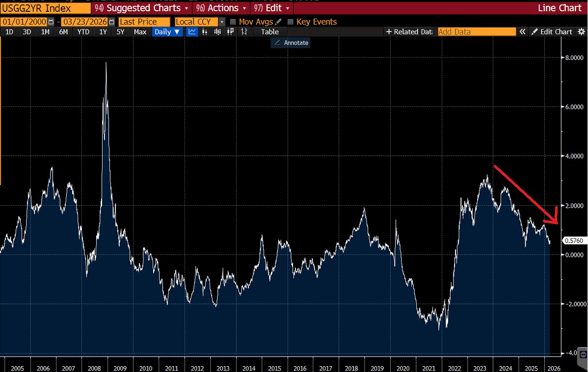
Task: Select the 6M time range
Action: click(63, 32)
